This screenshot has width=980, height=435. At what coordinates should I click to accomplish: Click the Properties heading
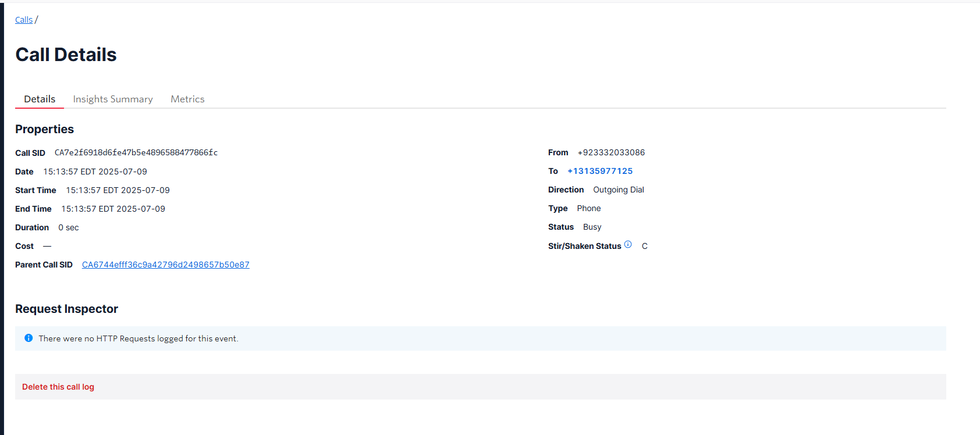[44, 129]
